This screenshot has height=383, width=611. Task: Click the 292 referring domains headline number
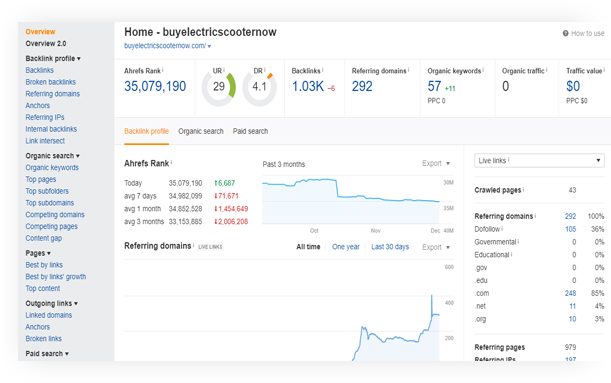(362, 86)
